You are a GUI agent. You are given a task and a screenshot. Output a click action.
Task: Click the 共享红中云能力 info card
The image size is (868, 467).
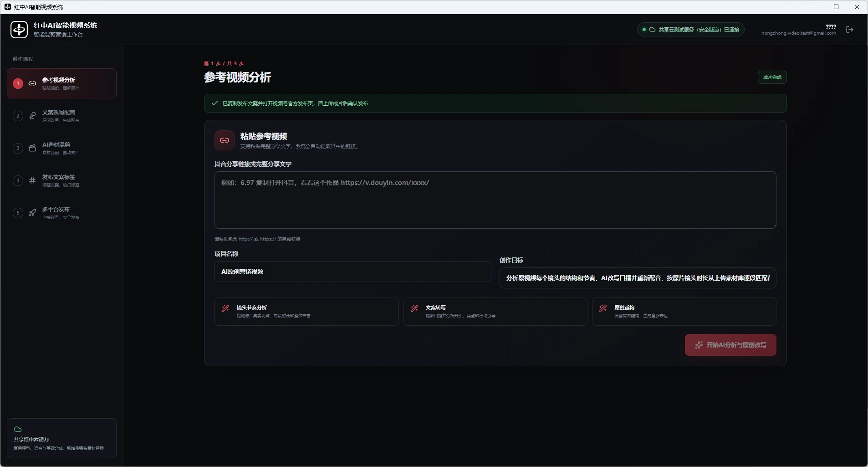(61, 438)
